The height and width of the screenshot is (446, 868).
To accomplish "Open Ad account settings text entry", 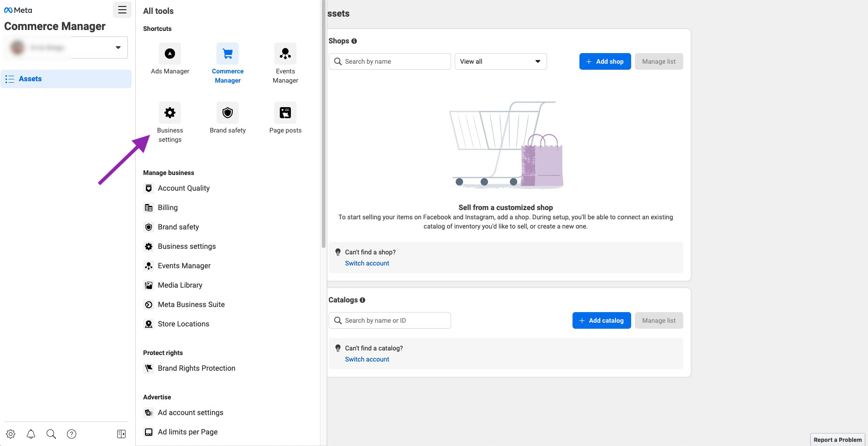I will [191, 413].
